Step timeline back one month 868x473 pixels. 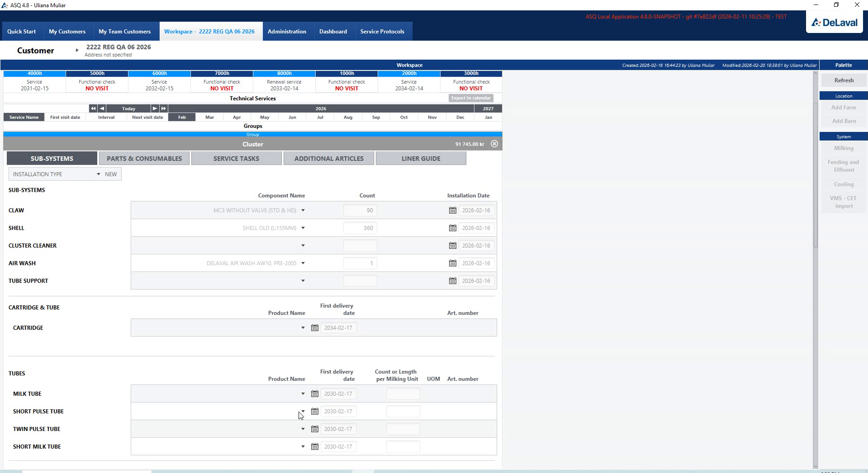(x=102, y=109)
